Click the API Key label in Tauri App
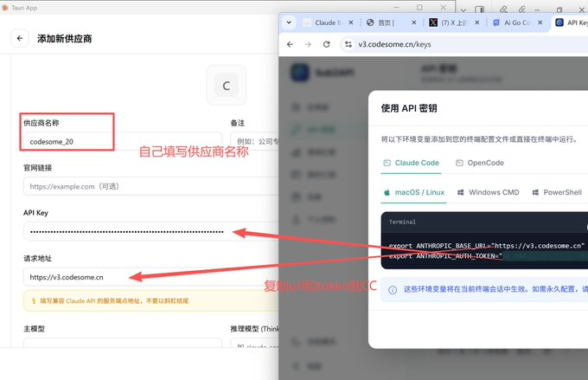The height and width of the screenshot is (380, 588). (x=35, y=213)
